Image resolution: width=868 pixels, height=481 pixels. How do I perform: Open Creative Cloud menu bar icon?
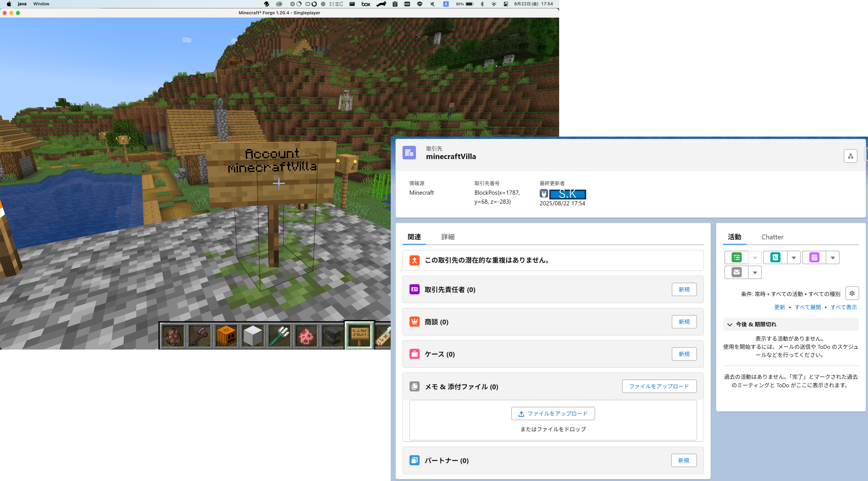279,4
